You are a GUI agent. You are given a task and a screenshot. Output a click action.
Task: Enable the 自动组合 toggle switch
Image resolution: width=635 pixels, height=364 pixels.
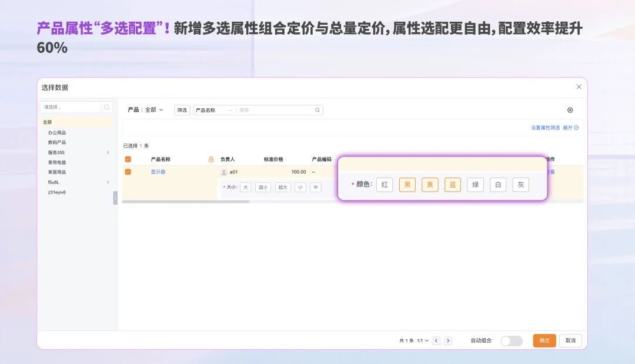(511, 340)
